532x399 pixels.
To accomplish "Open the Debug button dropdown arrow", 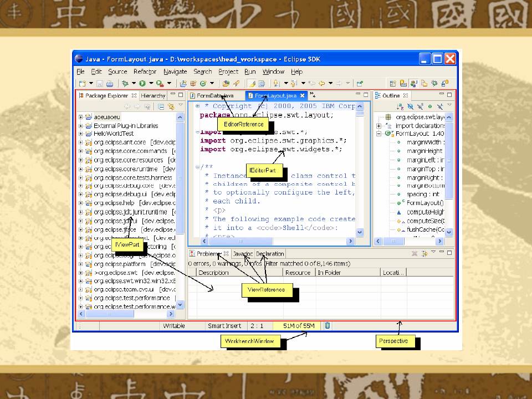I will 134,84.
